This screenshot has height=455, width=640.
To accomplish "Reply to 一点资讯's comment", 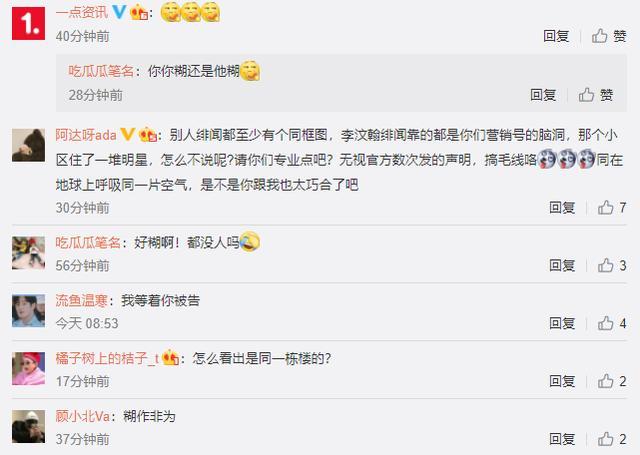I will [556, 36].
